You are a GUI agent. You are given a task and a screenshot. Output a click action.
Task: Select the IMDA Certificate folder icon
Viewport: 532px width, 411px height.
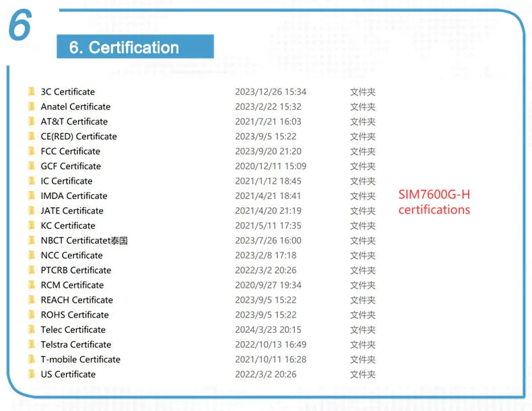(32, 196)
